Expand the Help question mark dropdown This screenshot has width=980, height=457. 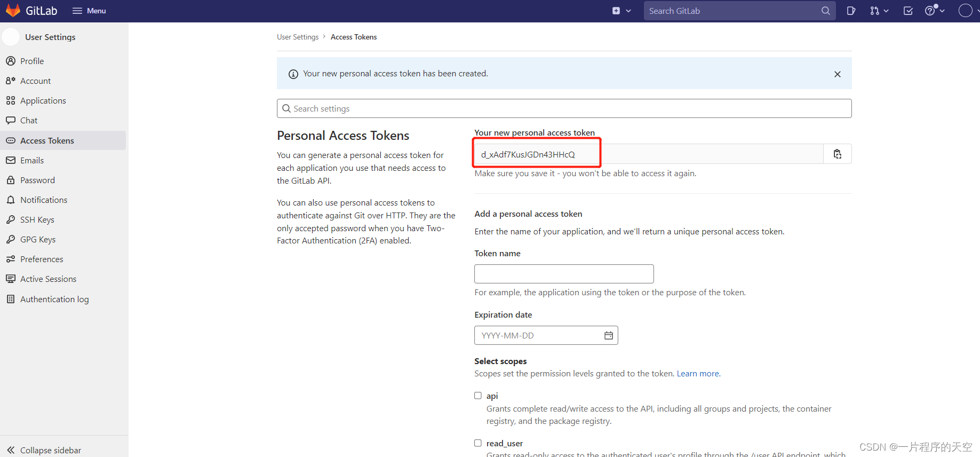click(934, 11)
